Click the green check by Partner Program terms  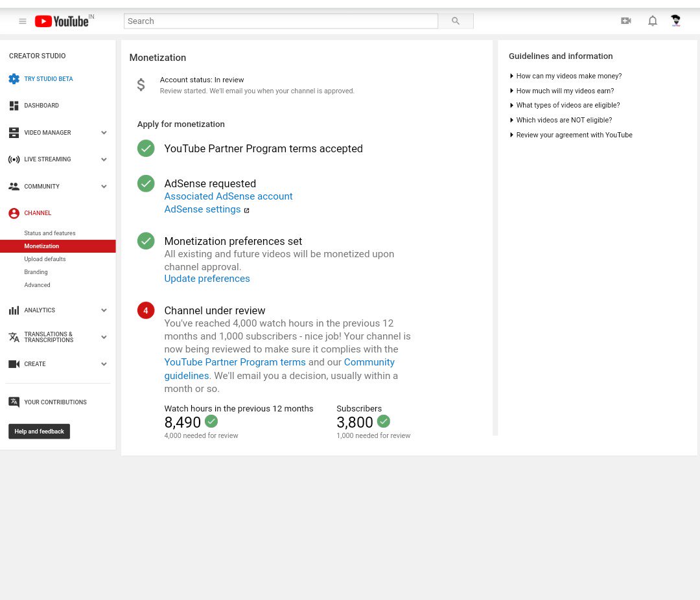click(x=146, y=148)
